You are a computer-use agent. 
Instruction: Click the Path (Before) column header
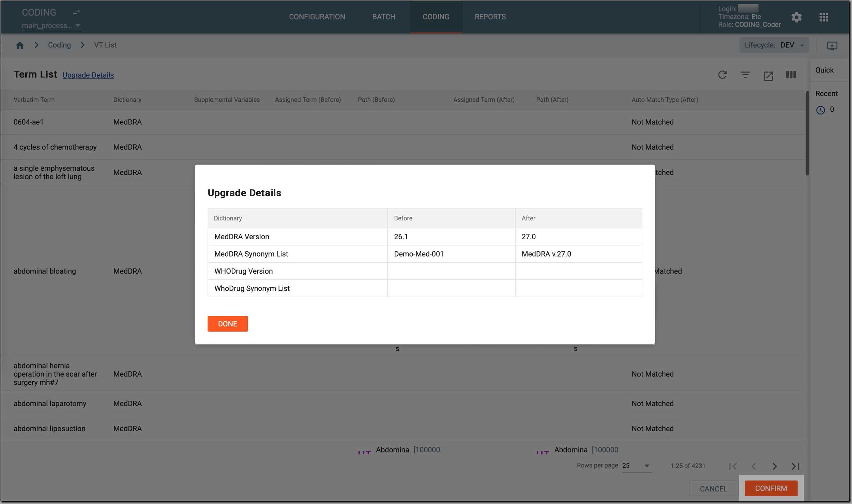coord(376,100)
